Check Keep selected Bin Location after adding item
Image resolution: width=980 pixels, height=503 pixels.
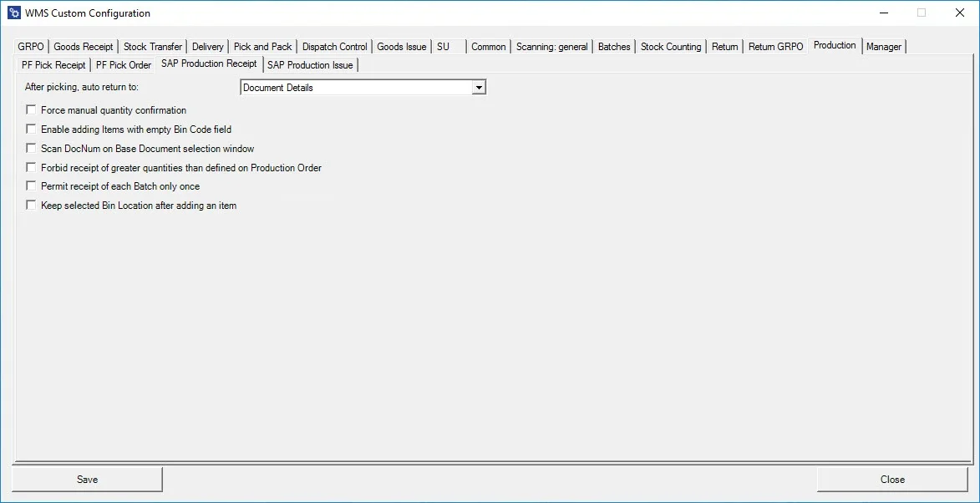coord(31,205)
